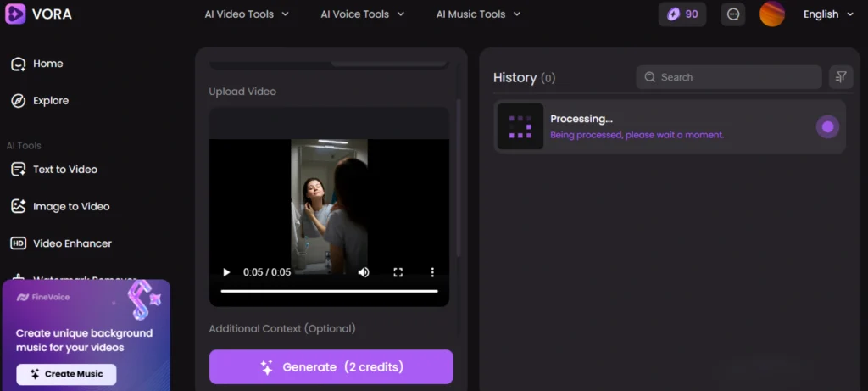The height and width of the screenshot is (391, 868).
Task: Open the 90 credits balance
Action: [x=682, y=14]
